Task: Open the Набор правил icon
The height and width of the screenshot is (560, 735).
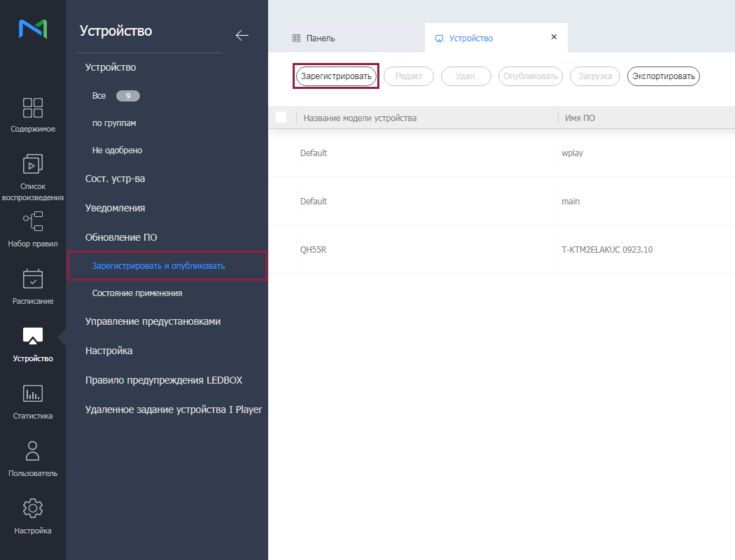Action: click(33, 222)
